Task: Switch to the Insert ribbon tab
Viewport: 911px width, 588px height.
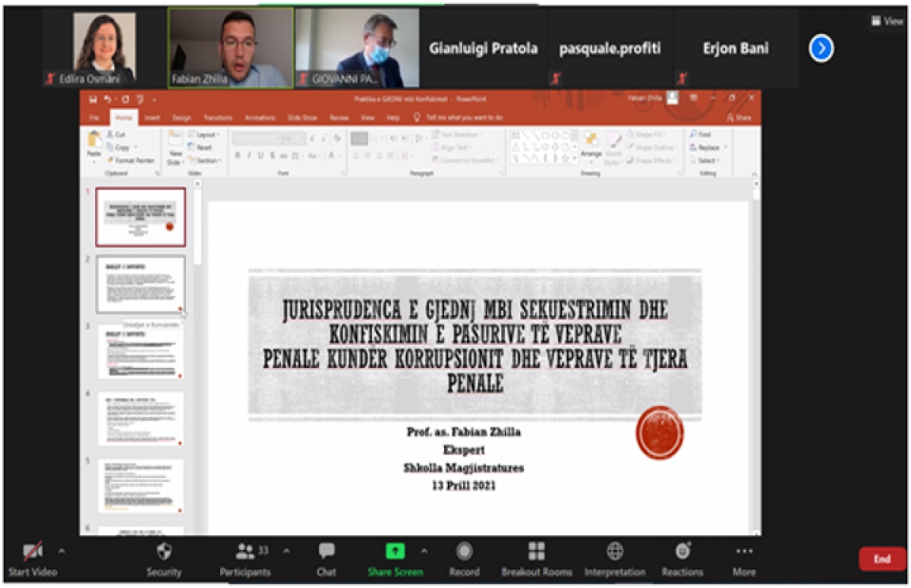Action: tap(153, 118)
